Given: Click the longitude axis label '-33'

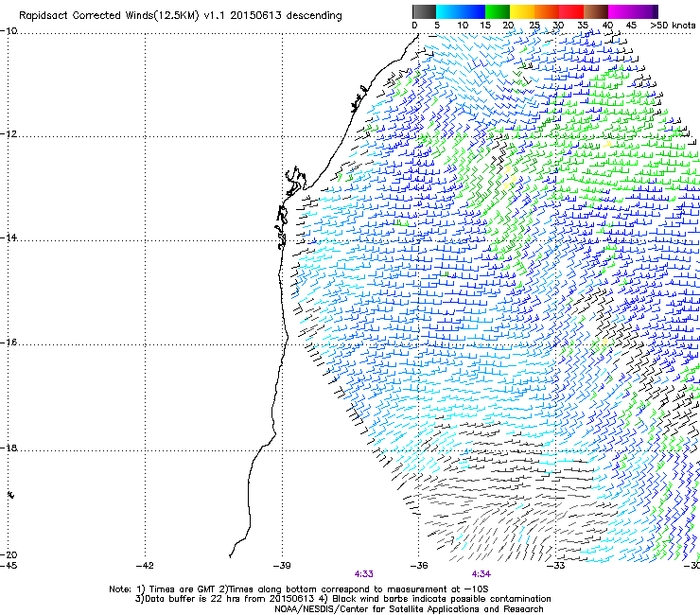Looking at the screenshot, I should (x=556, y=566).
